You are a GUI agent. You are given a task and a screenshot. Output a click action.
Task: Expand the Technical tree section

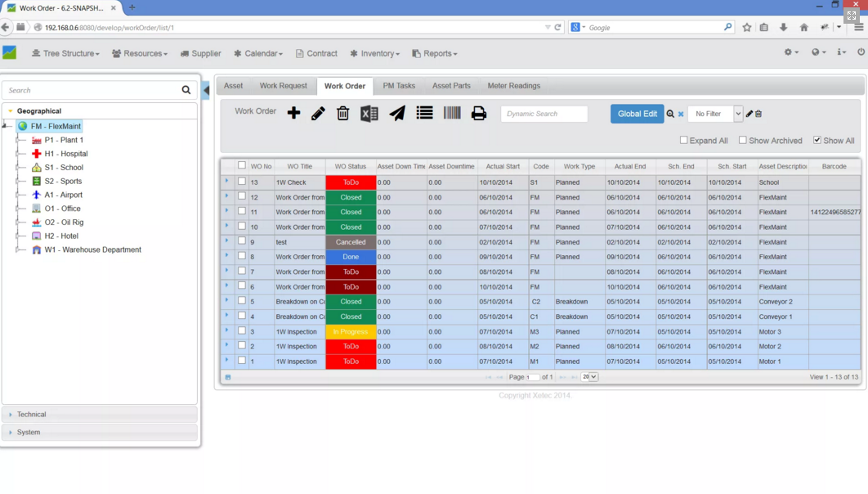[x=100, y=414]
